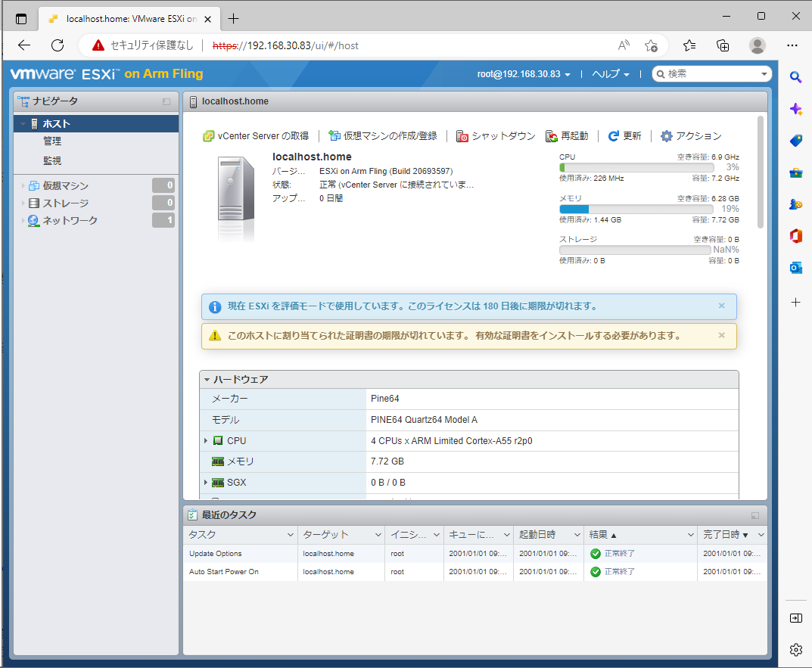Click the Pine64 manufacturer value
The width and height of the screenshot is (812, 668).
click(x=384, y=399)
